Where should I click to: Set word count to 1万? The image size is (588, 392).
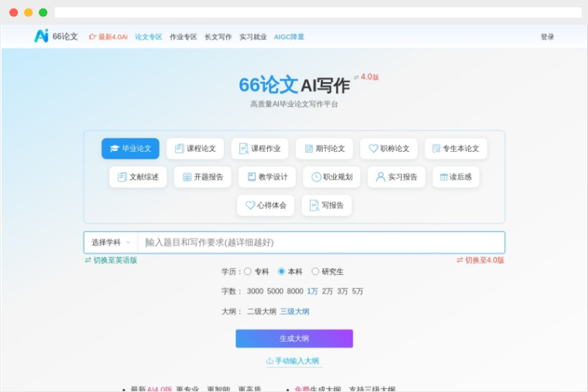(x=312, y=291)
